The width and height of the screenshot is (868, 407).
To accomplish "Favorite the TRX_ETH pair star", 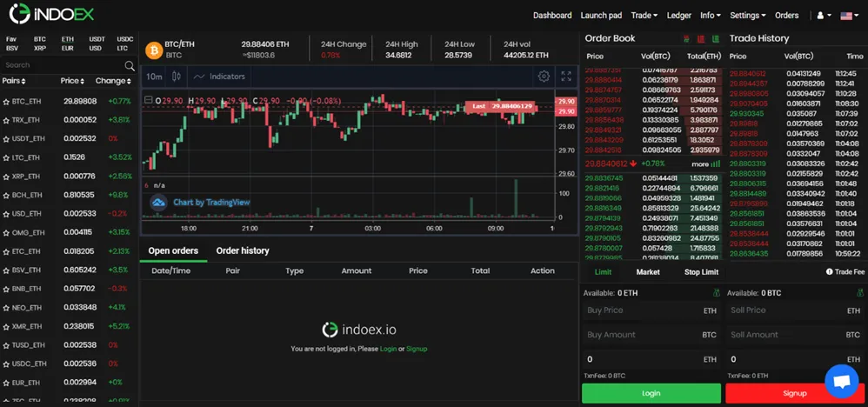I will pos(6,121).
